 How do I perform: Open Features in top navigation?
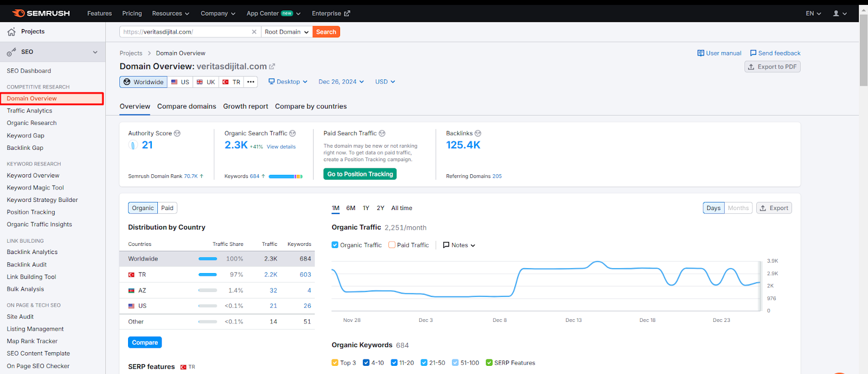pos(100,14)
